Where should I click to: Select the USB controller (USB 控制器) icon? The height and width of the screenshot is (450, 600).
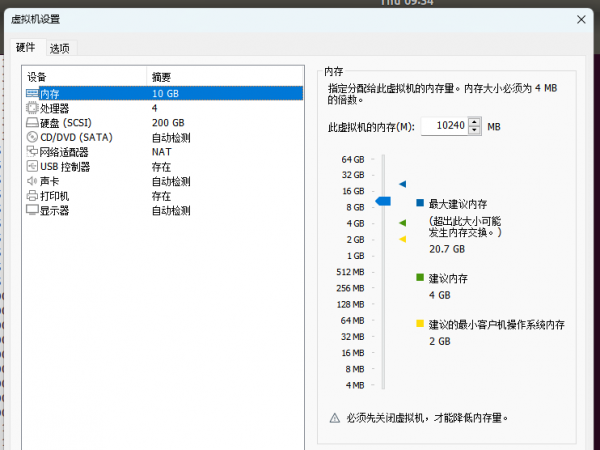pyautogui.click(x=32, y=167)
